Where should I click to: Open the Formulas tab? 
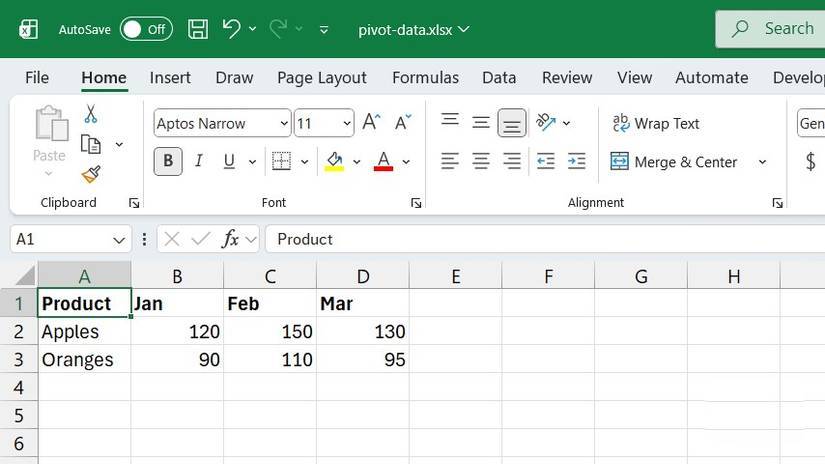[x=425, y=77]
